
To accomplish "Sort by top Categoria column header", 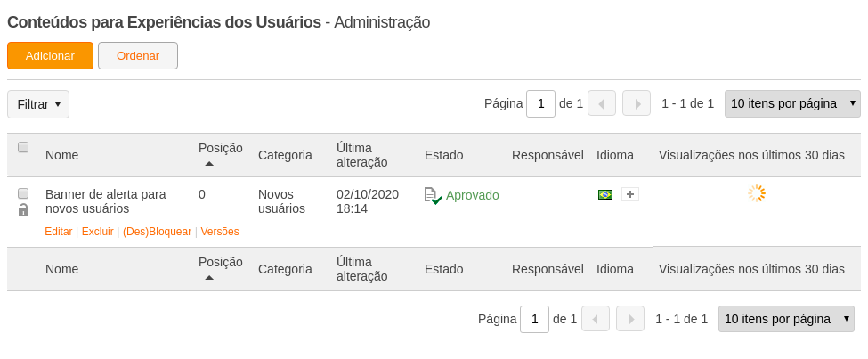I will point(285,155).
